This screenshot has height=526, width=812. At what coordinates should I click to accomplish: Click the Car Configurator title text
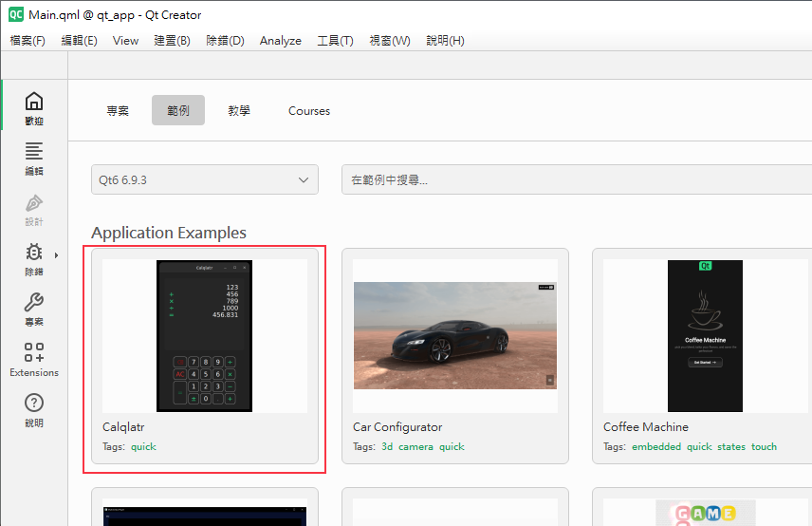point(397,427)
